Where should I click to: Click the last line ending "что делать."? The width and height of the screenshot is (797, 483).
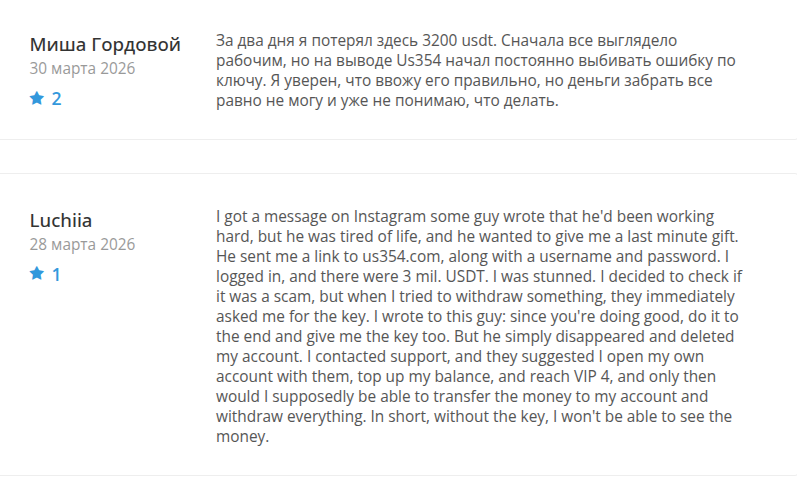[x=389, y=101]
